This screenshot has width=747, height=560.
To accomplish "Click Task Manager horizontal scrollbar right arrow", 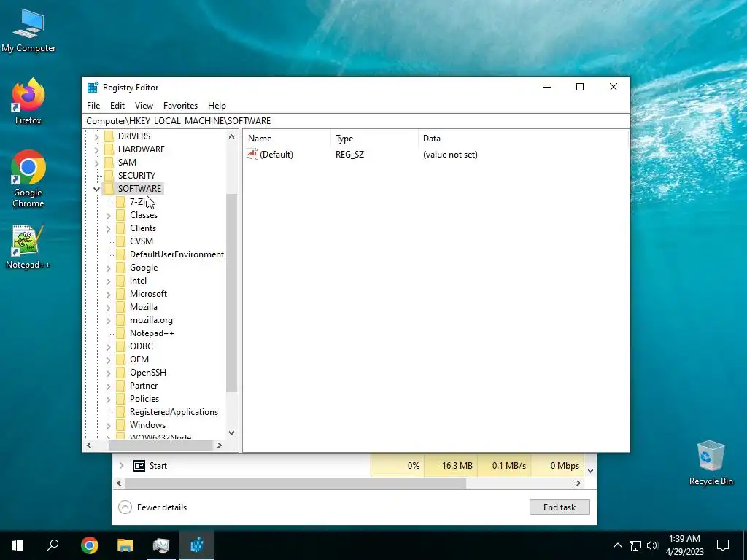I will pyautogui.click(x=578, y=483).
